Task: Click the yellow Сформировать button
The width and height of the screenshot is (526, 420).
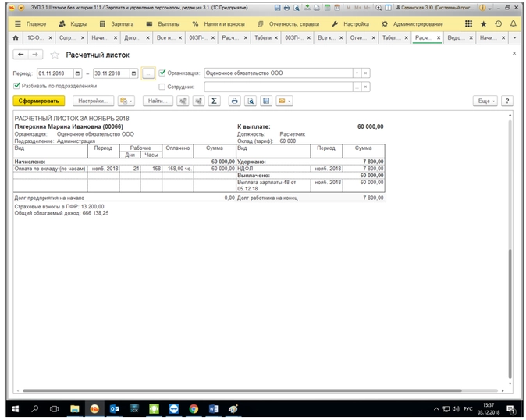Action: [x=39, y=101]
